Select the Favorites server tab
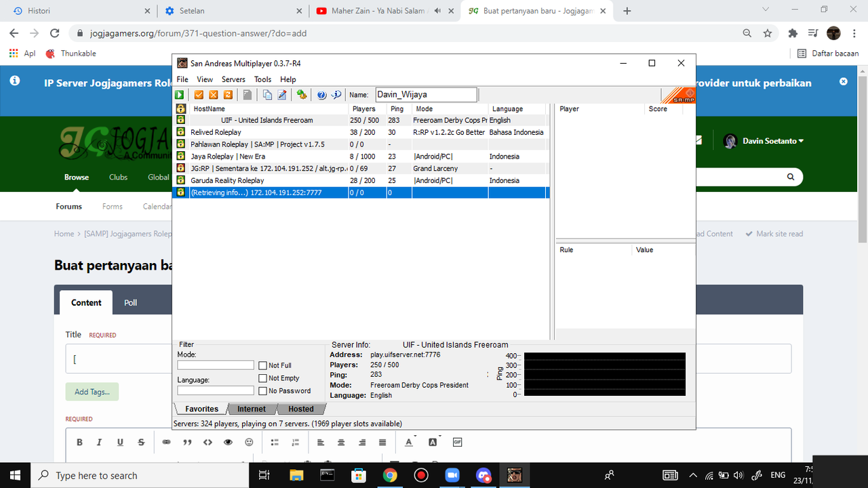The width and height of the screenshot is (868, 488). (202, 409)
